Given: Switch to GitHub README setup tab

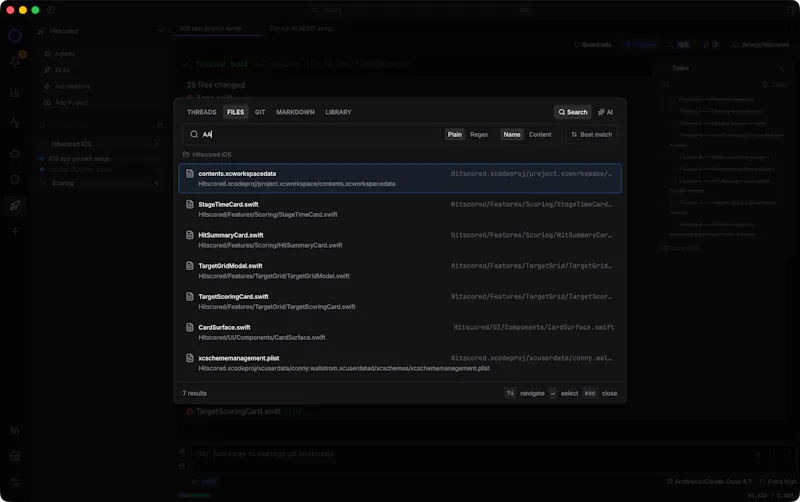Looking at the screenshot, I should (x=301, y=29).
